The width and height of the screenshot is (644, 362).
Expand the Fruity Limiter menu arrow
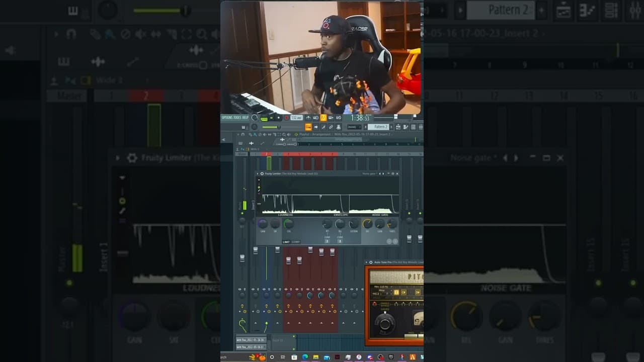(x=258, y=173)
